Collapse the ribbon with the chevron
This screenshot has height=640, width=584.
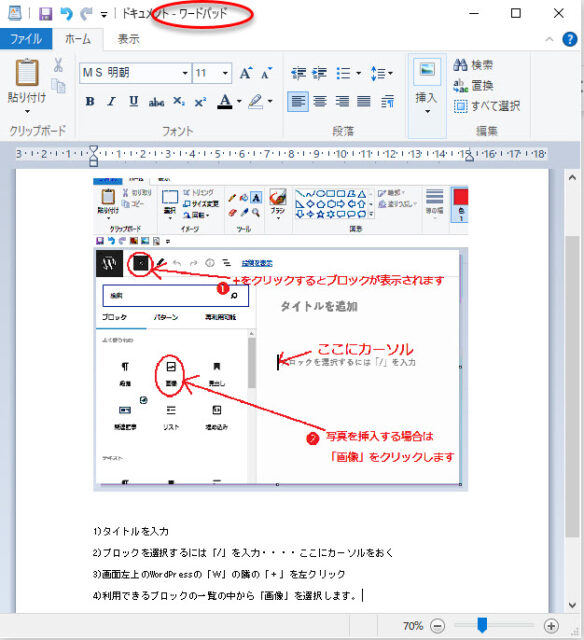click(549, 40)
